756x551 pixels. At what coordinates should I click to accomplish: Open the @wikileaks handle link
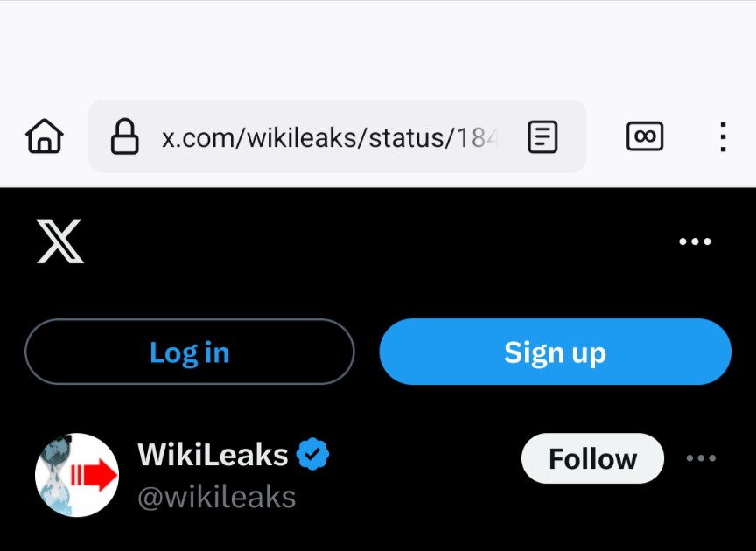point(216,497)
